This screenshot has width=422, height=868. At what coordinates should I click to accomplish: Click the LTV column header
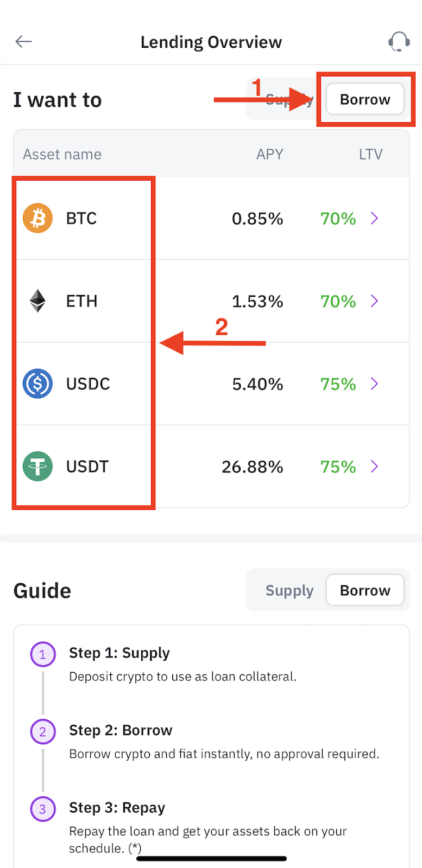click(370, 155)
